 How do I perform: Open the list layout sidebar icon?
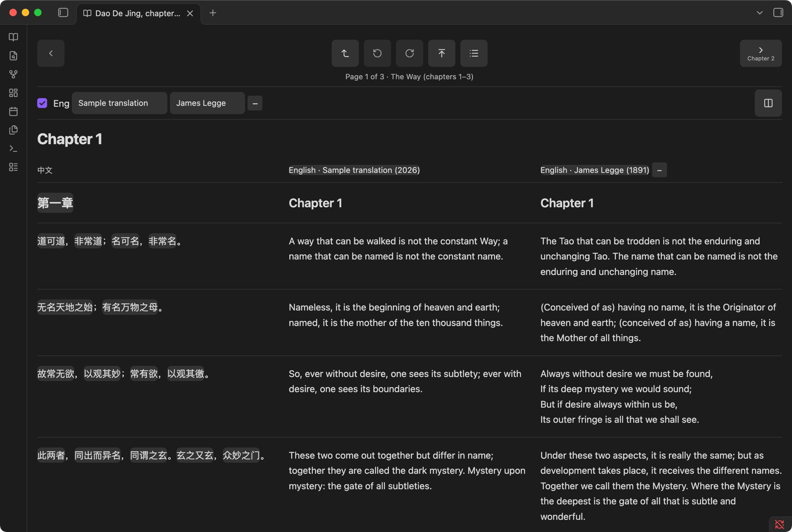[13, 167]
